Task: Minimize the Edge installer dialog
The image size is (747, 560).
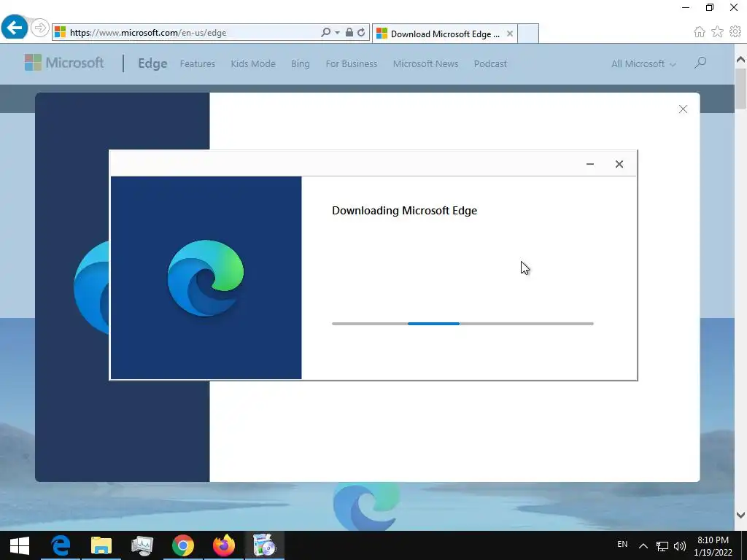Action: coord(589,164)
